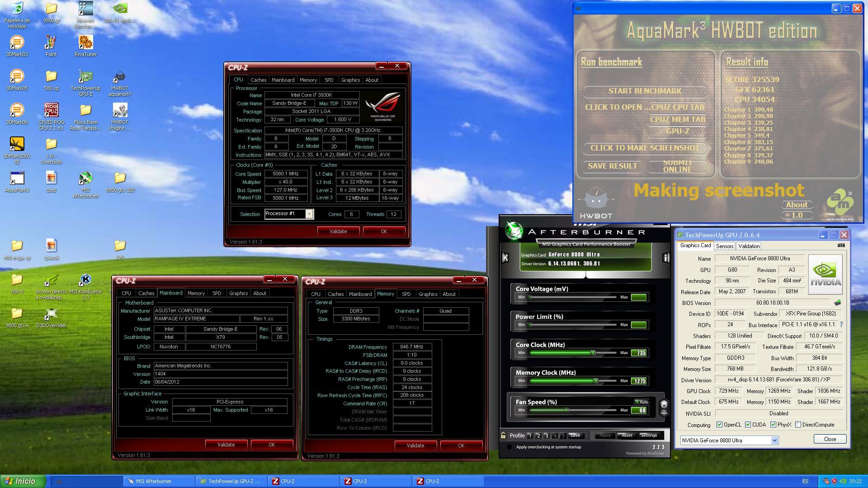
Task: Click START BENCHMARK in AquaMark3
Action: point(645,91)
